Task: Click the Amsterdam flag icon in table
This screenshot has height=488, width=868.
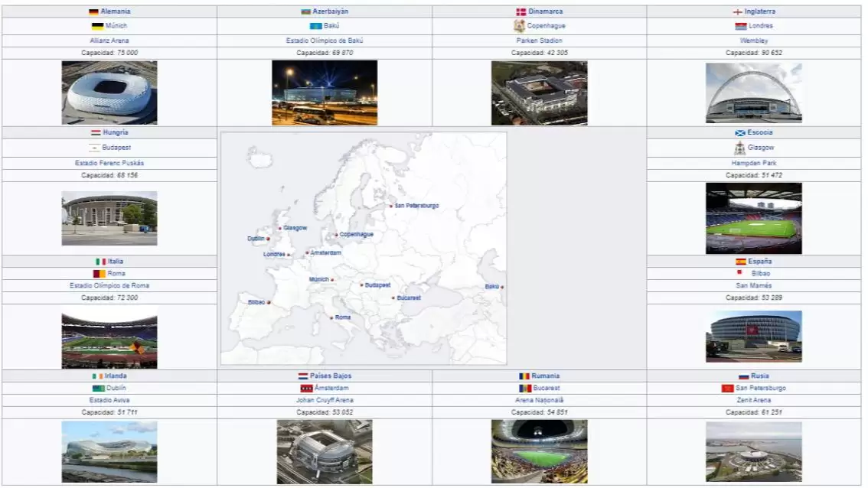Action: [x=306, y=389]
